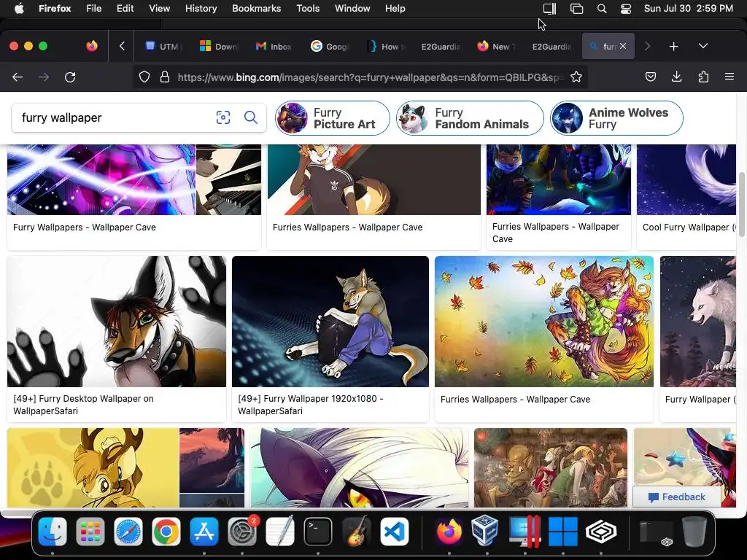This screenshot has height=560, width=747.
Task: Open the extensions puzzle icon
Action: coord(703,77)
